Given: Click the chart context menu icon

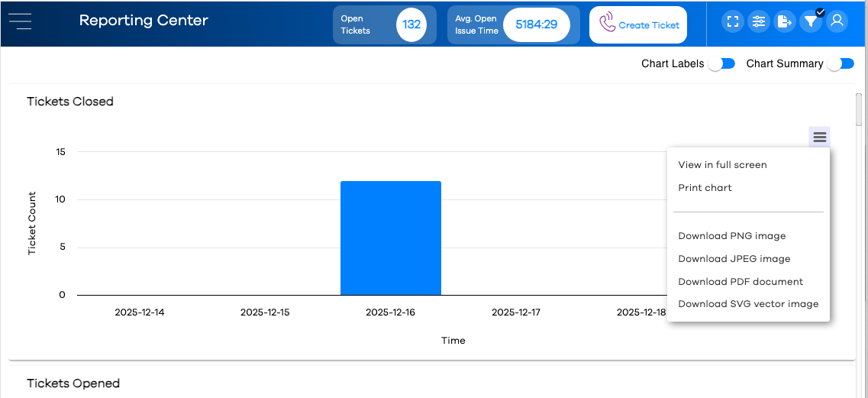Looking at the screenshot, I should click(x=820, y=137).
